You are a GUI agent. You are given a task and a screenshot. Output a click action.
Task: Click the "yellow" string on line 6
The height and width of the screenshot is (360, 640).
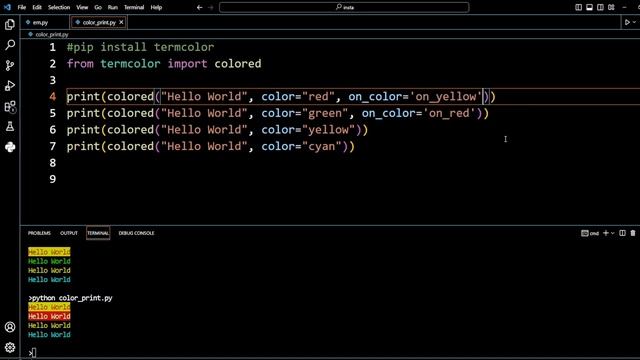tap(329, 130)
